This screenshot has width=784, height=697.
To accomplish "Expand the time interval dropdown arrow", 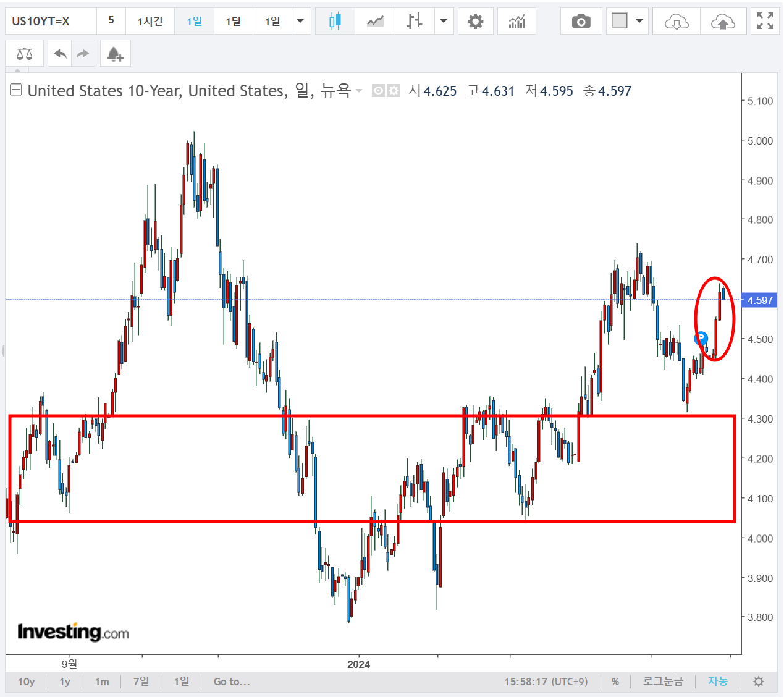I will tap(300, 22).
